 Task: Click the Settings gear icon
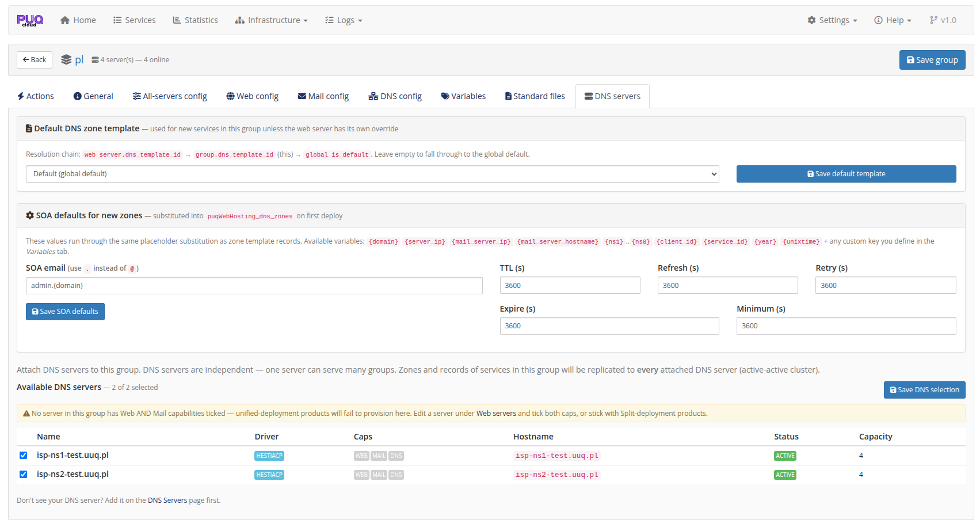point(811,20)
